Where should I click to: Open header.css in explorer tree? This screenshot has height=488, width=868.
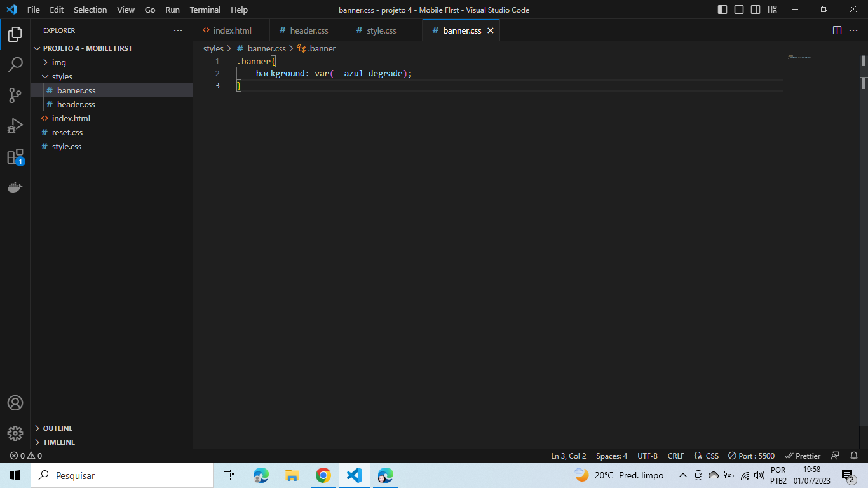[x=111, y=104]
